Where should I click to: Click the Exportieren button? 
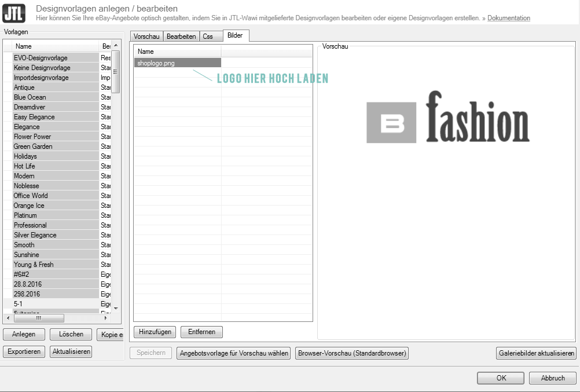(24, 351)
